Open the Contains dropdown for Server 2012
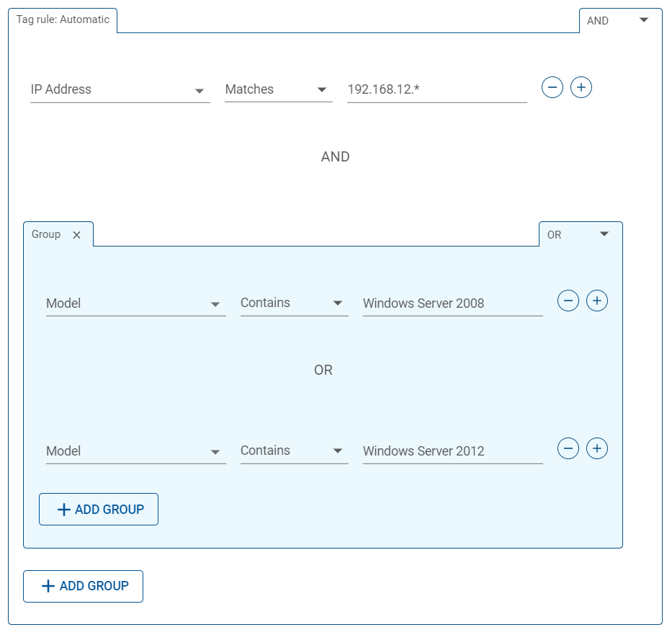The width and height of the screenshot is (672, 635). click(x=295, y=451)
